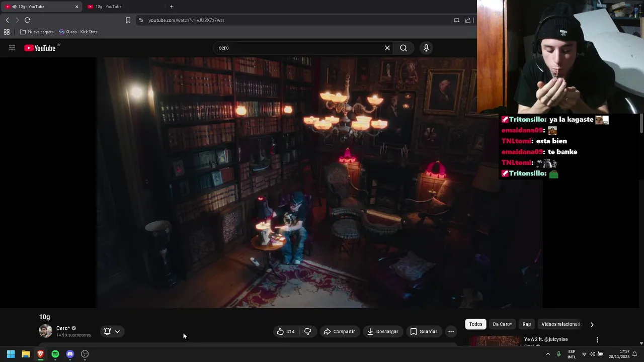Open the Windows notifications bell
The image size is (644, 362).
[635, 354]
